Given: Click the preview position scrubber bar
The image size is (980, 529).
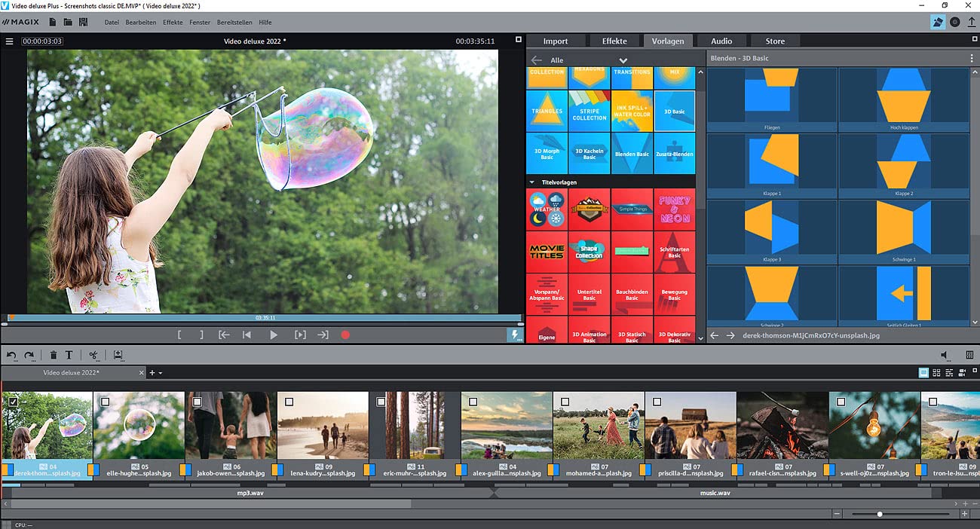Looking at the screenshot, I should (x=262, y=318).
